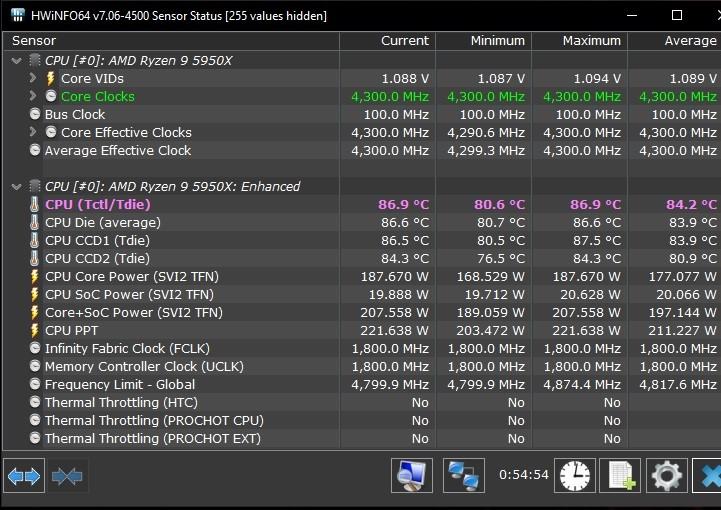721x510 pixels.
Task: Click the 221.638 W current CPU PPT value
Action: click(x=394, y=331)
